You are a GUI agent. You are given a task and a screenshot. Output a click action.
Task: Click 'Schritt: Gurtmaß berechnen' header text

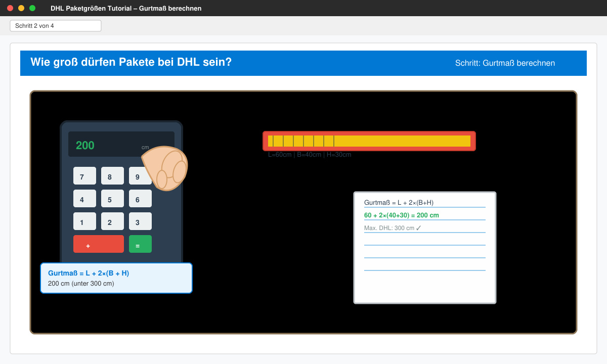505,63
